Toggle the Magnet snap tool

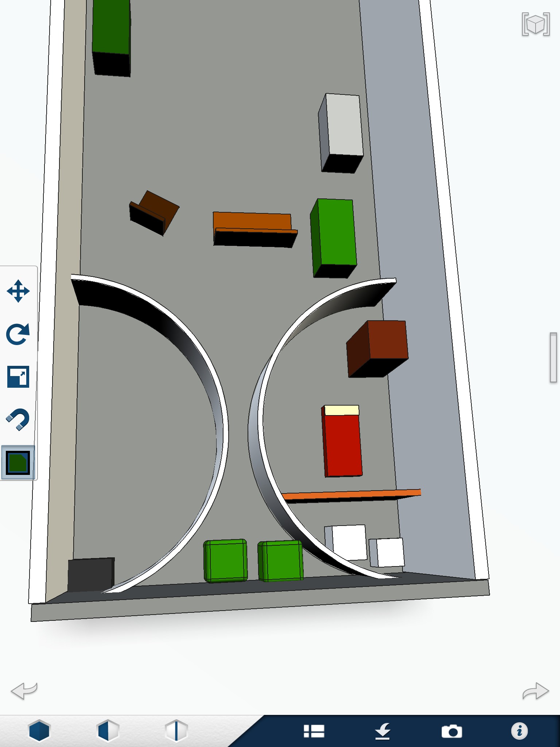tap(18, 419)
